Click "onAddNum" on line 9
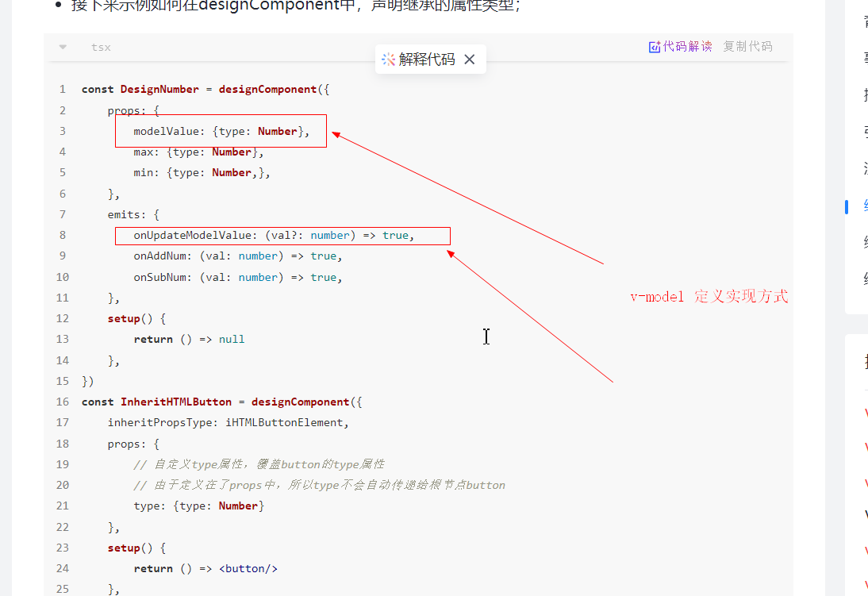The width and height of the screenshot is (868, 596). click(x=159, y=256)
